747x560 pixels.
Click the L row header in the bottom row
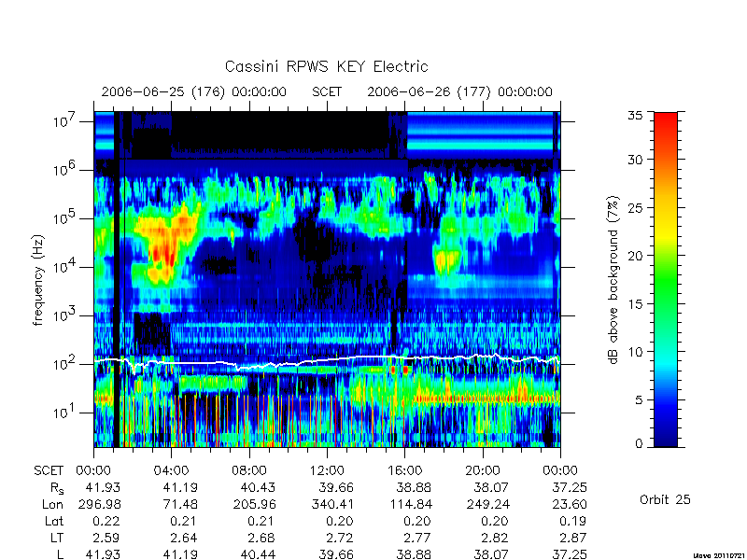click(x=60, y=554)
